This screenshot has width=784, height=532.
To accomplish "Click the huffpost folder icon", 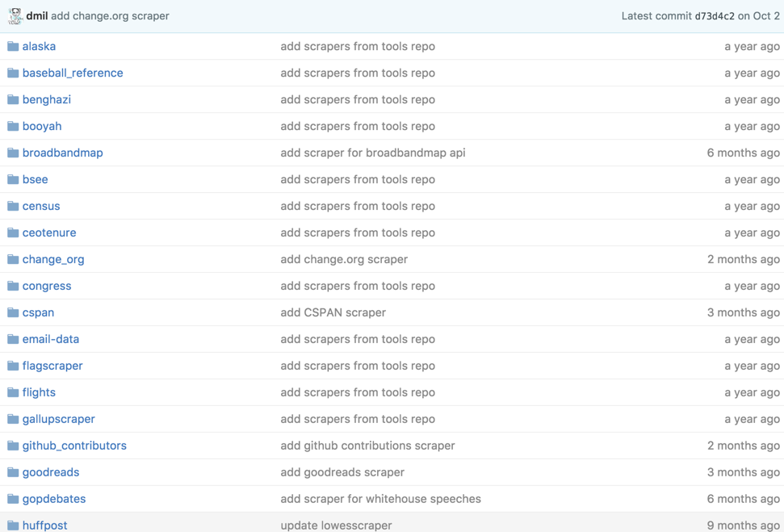I will click(x=13, y=526).
